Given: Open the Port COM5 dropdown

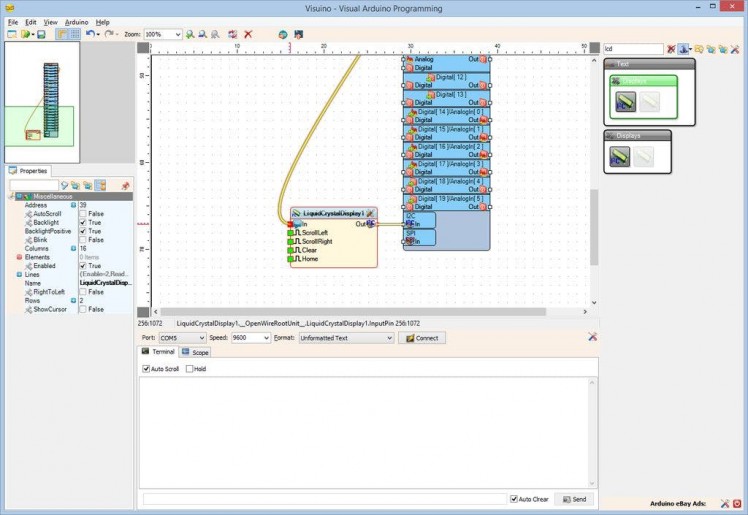Looking at the screenshot, I should 199,338.
